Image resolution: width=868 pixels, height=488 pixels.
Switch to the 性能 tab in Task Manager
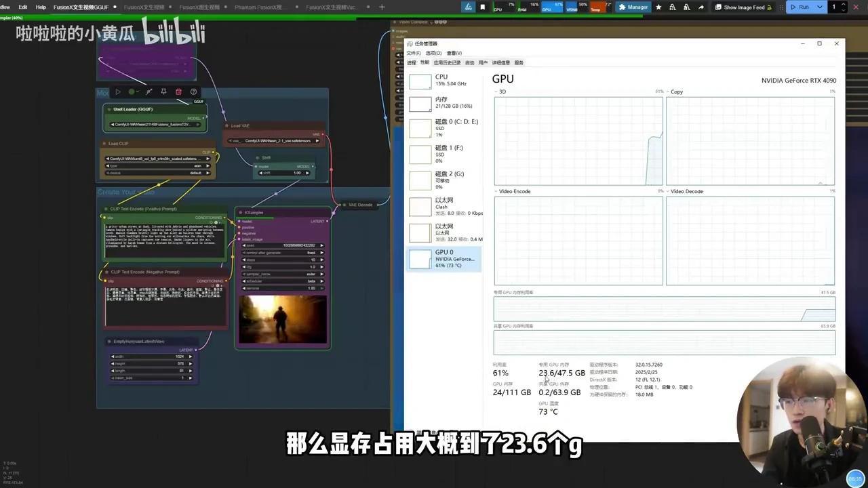coord(424,62)
